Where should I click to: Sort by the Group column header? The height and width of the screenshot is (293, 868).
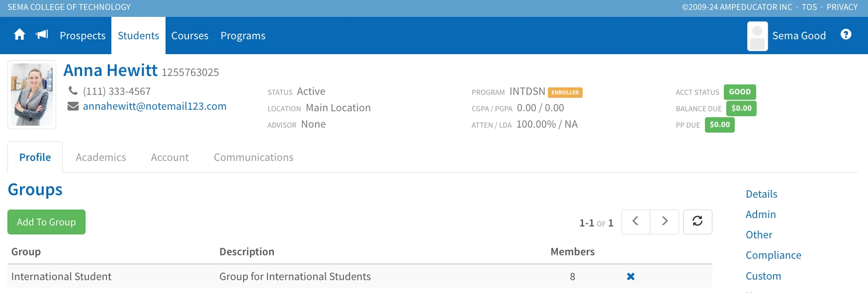26,252
